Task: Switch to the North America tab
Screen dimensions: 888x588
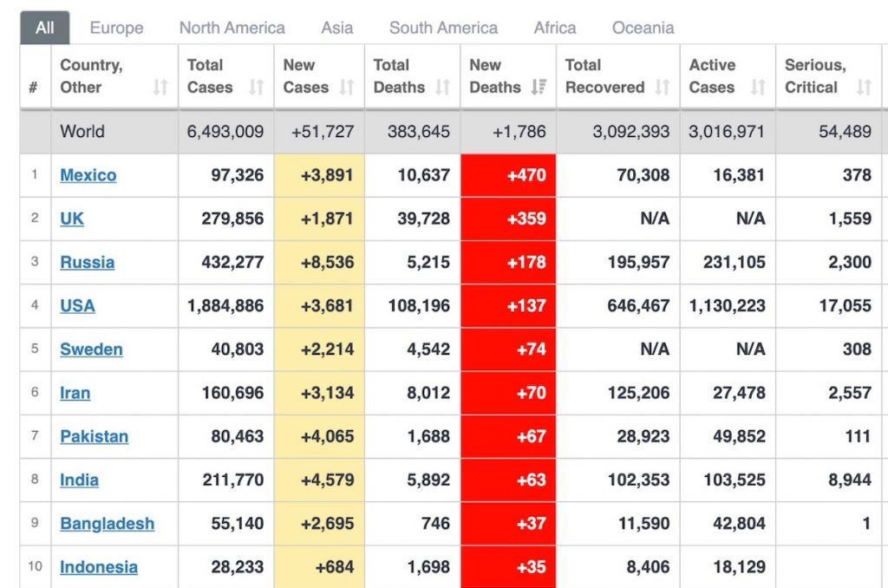Action: (x=232, y=28)
